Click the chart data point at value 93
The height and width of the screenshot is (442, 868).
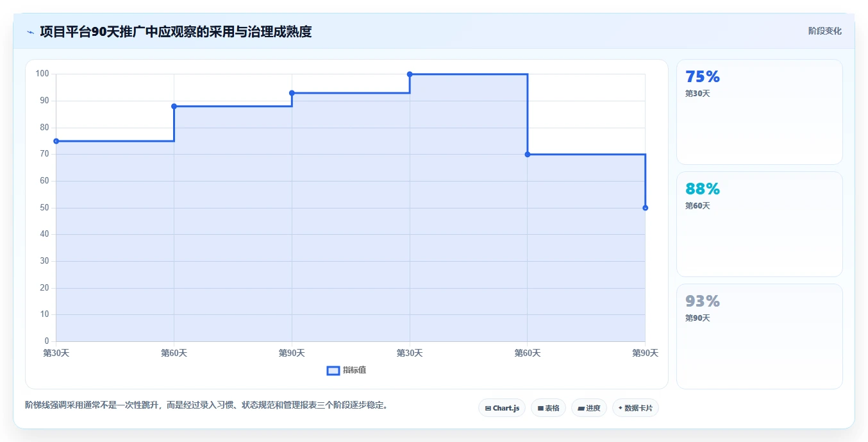click(x=292, y=93)
